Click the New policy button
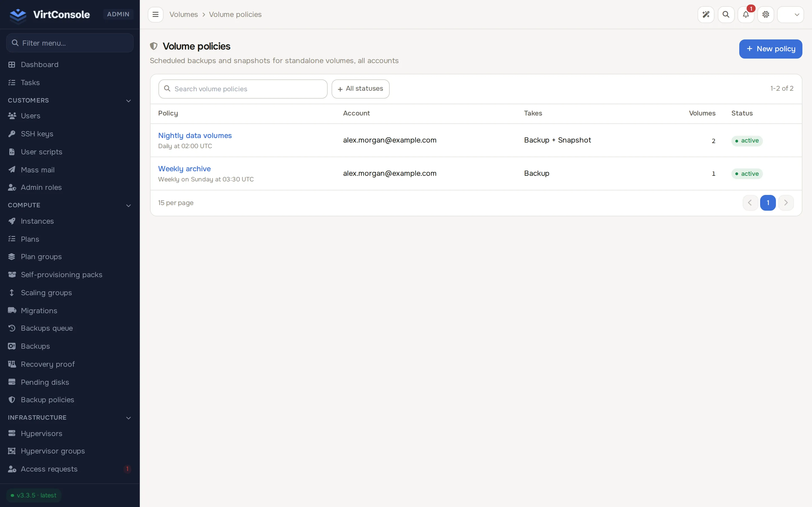Viewport: 812px width, 507px height. click(770, 49)
